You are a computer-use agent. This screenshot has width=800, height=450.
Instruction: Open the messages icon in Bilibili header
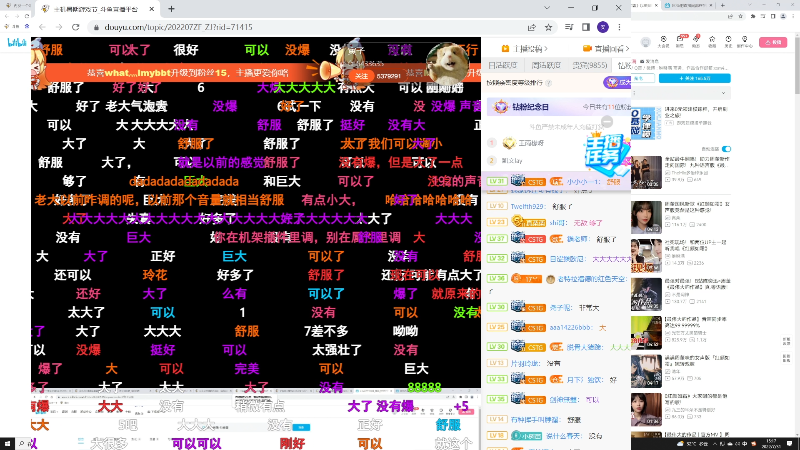pos(680,41)
